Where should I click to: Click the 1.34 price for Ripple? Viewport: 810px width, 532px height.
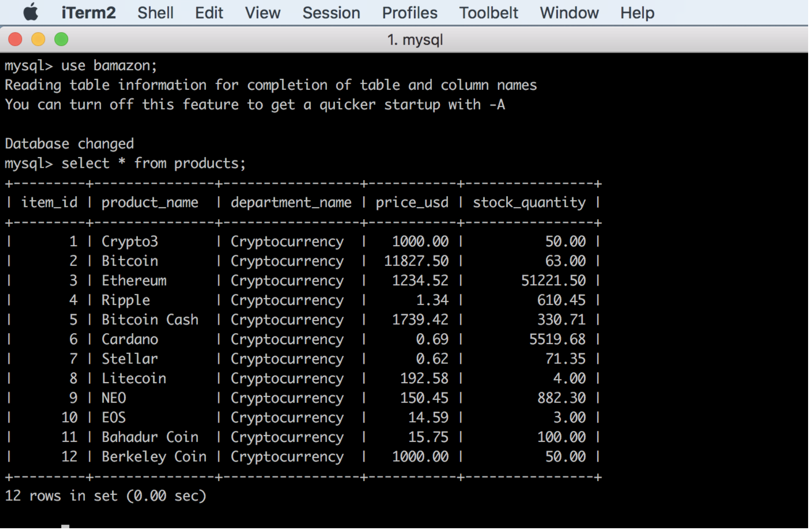click(x=432, y=300)
